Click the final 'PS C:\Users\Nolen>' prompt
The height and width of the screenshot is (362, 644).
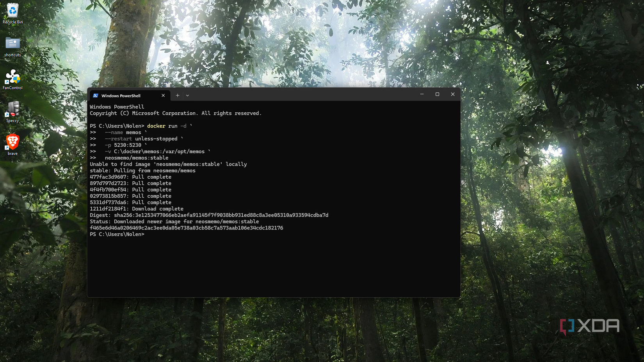point(117,234)
